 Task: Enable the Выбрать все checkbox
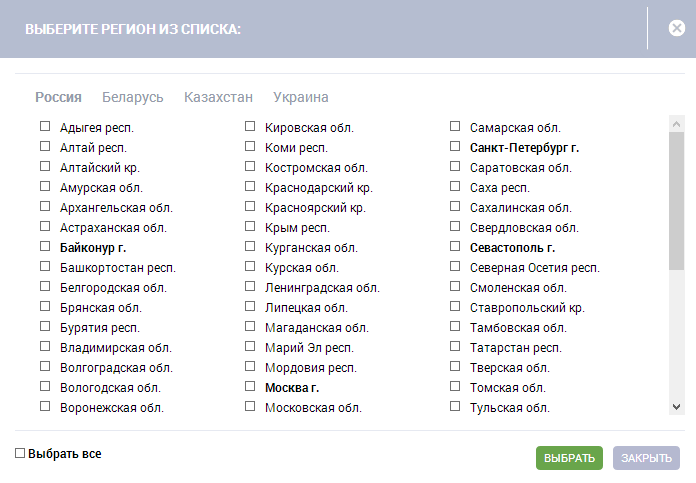point(21,454)
